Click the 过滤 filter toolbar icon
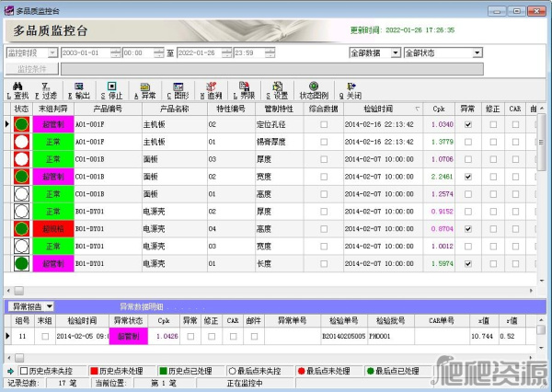 tap(46, 86)
